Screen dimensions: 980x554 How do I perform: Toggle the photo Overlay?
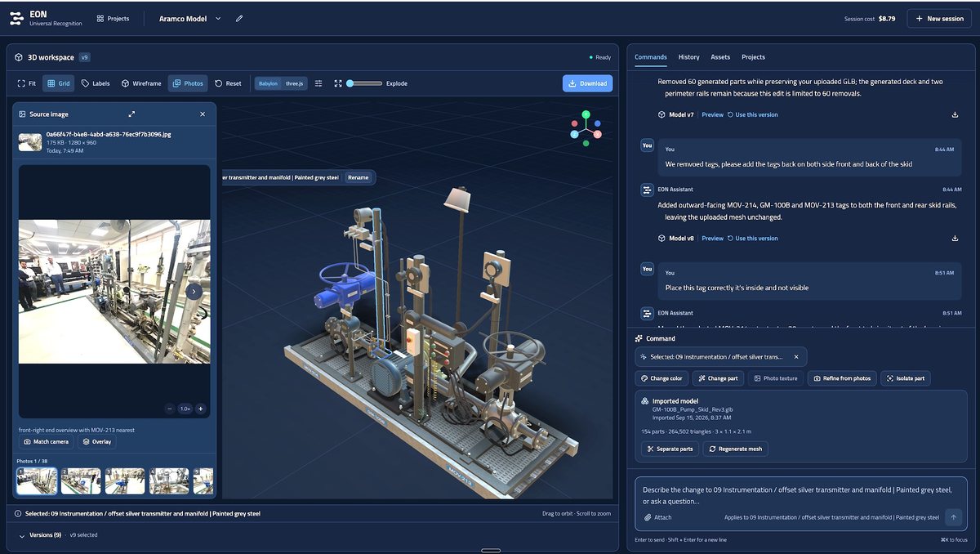coord(97,441)
